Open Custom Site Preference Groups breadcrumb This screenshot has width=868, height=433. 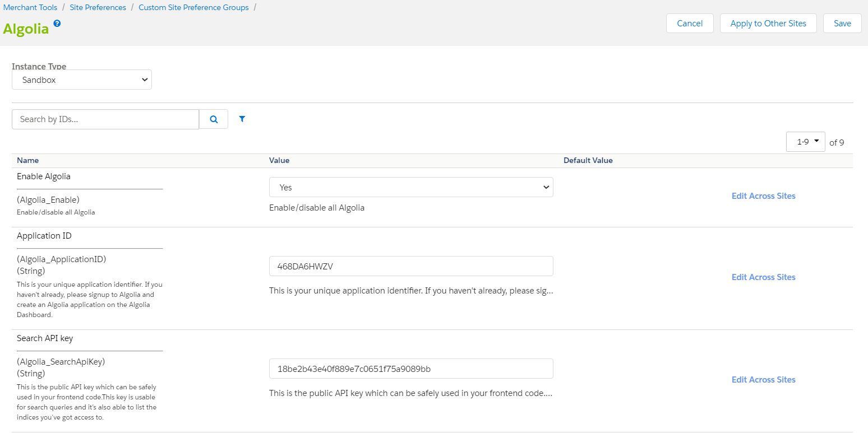(193, 7)
